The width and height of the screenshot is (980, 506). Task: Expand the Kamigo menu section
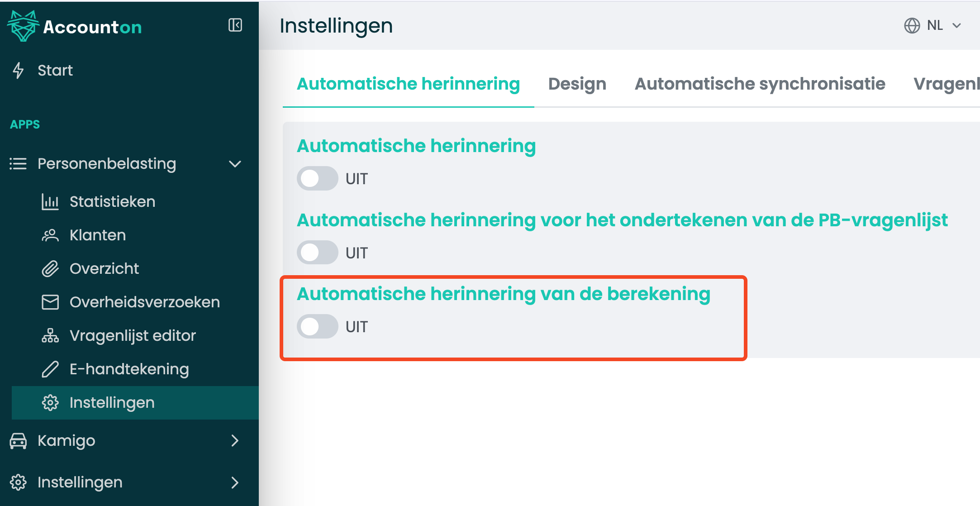(235, 440)
